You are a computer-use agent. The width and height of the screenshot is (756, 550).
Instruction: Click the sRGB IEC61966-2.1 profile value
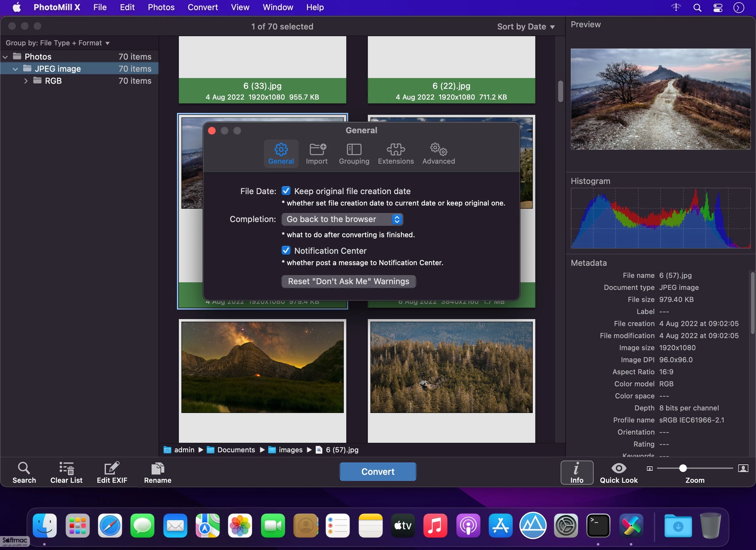tap(692, 420)
